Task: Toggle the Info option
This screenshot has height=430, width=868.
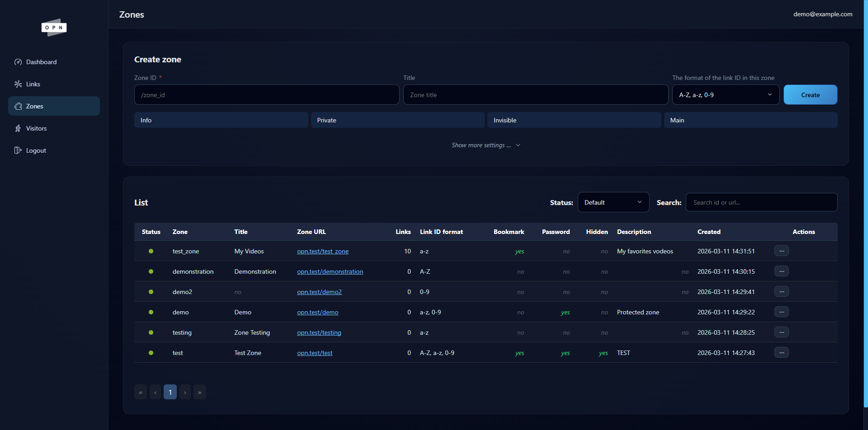Action: pyautogui.click(x=221, y=120)
